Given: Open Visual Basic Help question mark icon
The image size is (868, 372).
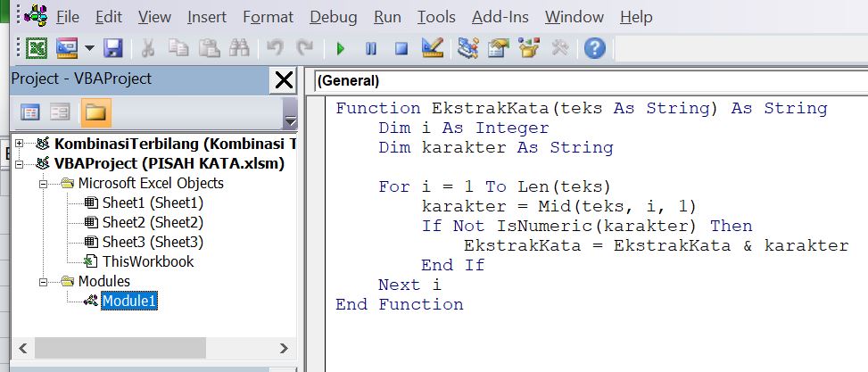Looking at the screenshot, I should click(595, 48).
